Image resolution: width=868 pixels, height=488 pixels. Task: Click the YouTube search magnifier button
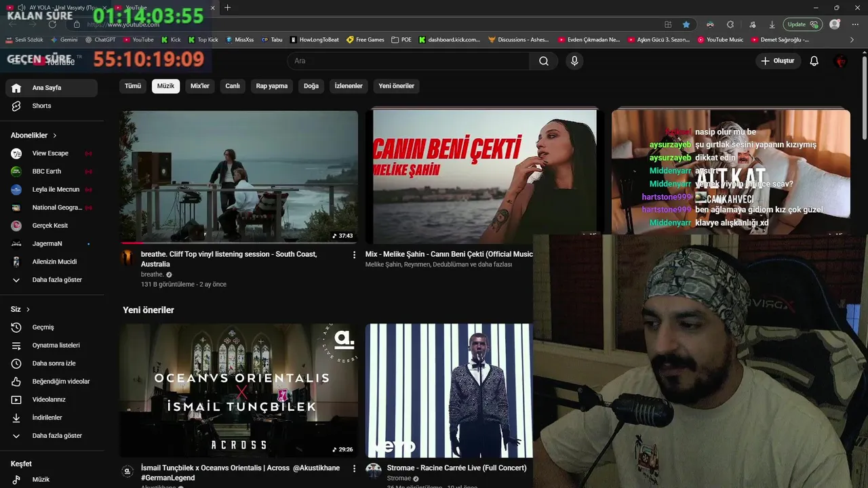(x=544, y=61)
